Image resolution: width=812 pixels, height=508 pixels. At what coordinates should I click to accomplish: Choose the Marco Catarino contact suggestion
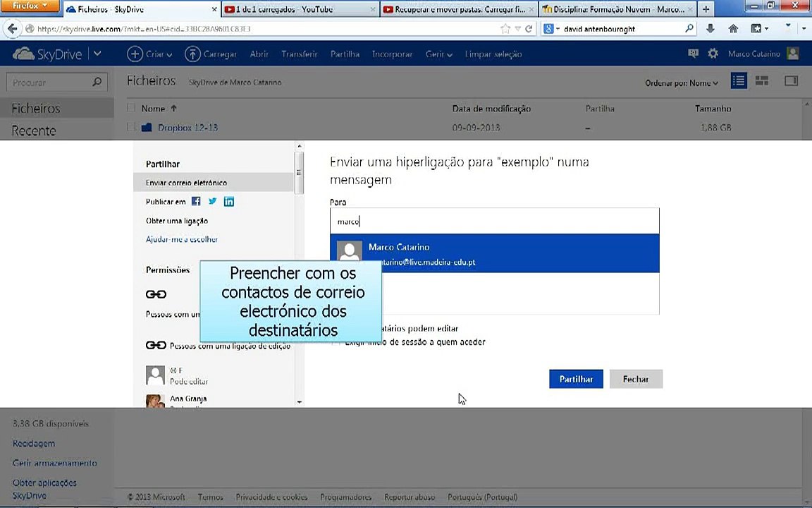coord(495,253)
